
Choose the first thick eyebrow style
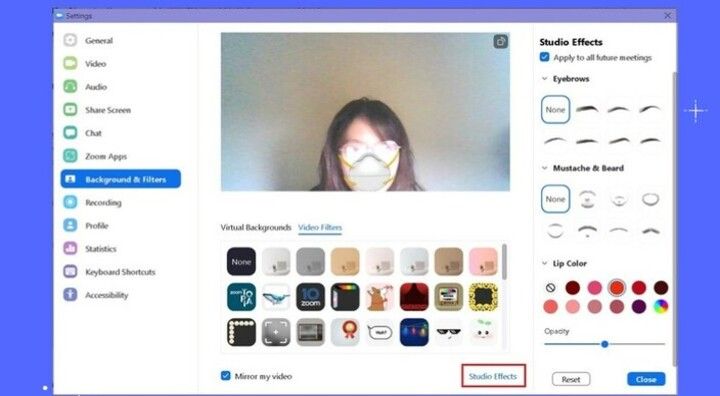[x=587, y=109]
